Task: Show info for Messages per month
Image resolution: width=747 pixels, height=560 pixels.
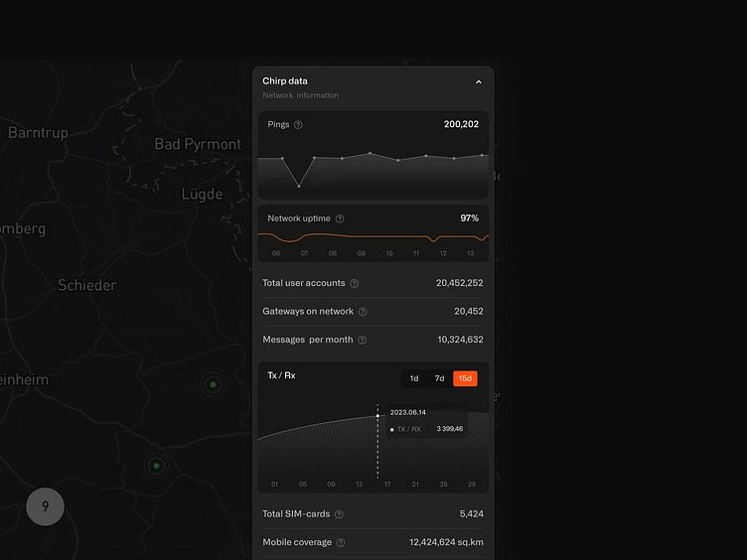Action: (362, 341)
